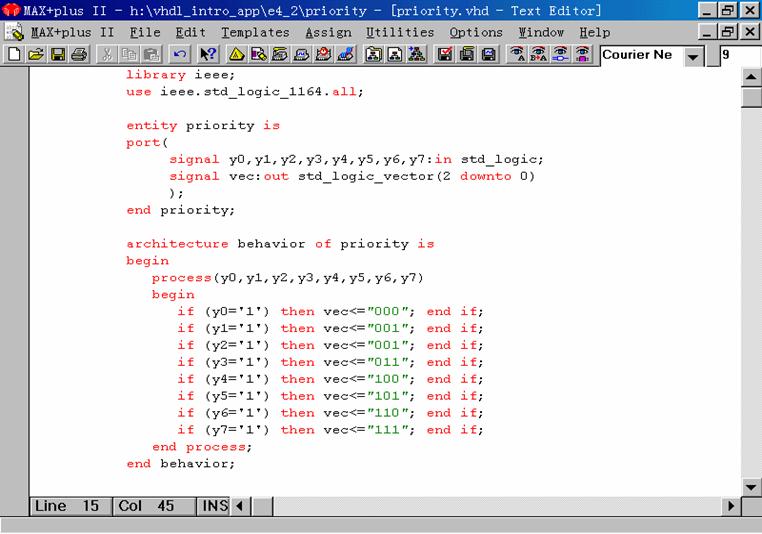Save the file with the floppy disk icon
This screenshot has width=762, height=534.
pyautogui.click(x=57, y=54)
